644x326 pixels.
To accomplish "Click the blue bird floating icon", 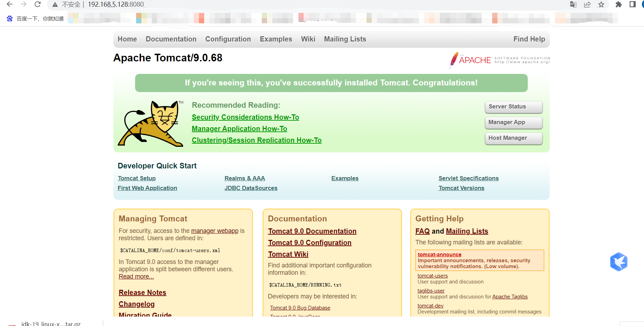I will [619, 262].
